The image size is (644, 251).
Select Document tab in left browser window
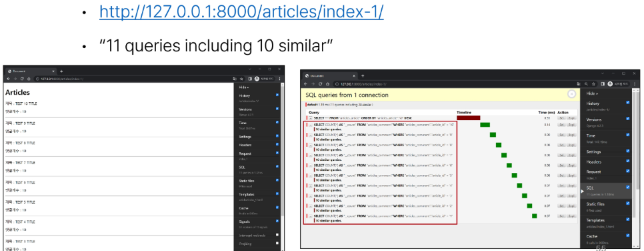pyautogui.click(x=31, y=71)
